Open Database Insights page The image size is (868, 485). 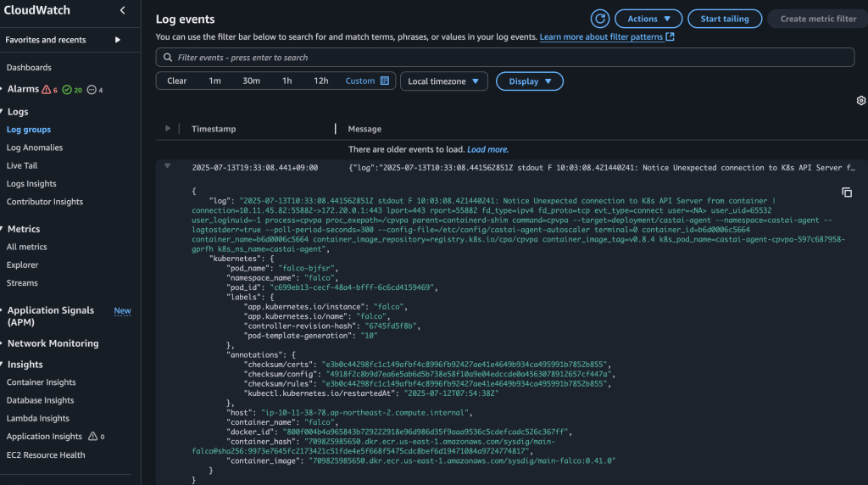click(40, 400)
